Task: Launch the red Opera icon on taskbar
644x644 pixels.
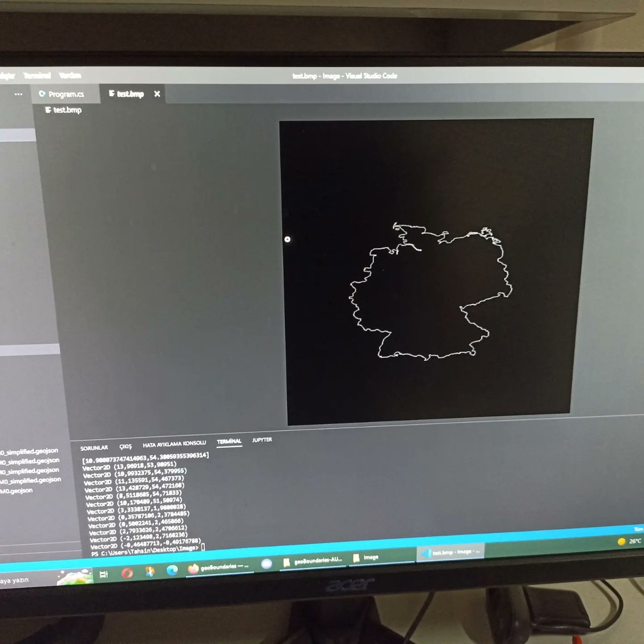Action: (127, 573)
